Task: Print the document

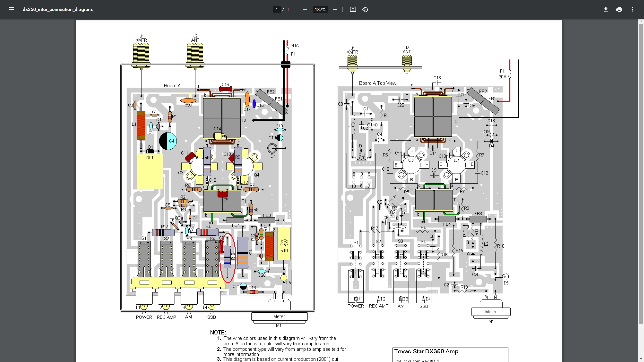Action: point(619,9)
